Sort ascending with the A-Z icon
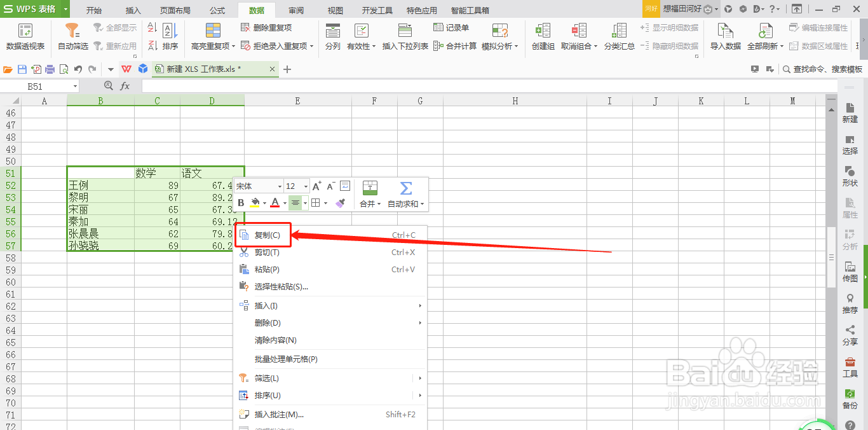Screen dimensions: 868x430 [x=152, y=28]
